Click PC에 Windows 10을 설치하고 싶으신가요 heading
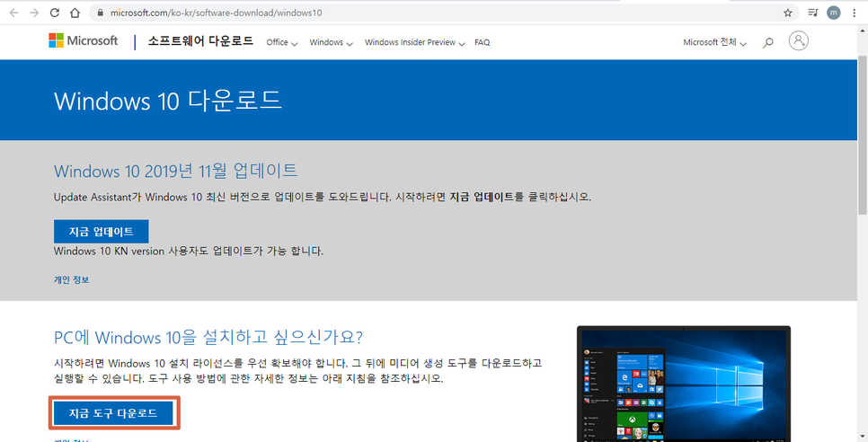868x442 pixels. point(208,337)
